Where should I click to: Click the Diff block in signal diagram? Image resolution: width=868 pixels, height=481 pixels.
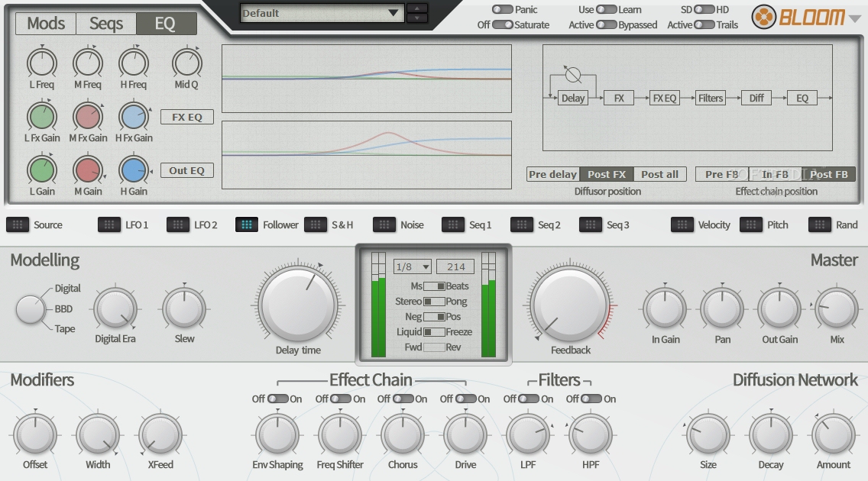756,98
